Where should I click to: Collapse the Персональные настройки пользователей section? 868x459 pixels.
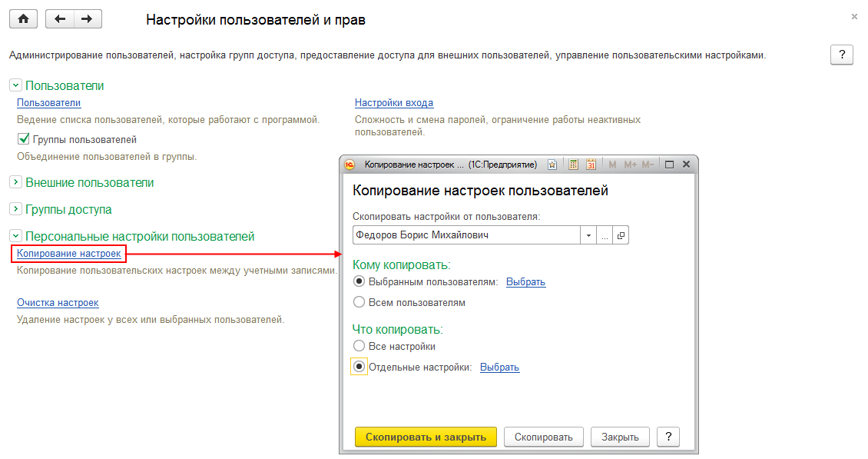pyautogui.click(x=15, y=236)
